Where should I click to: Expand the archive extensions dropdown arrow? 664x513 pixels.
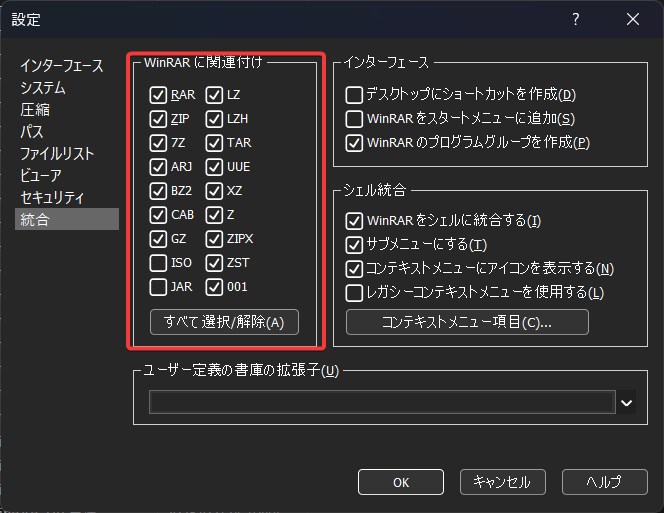tap(626, 402)
